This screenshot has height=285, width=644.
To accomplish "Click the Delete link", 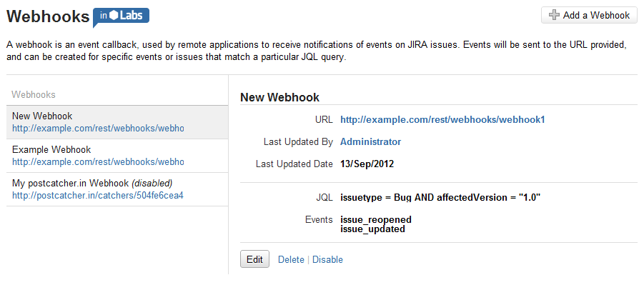I will (291, 259).
